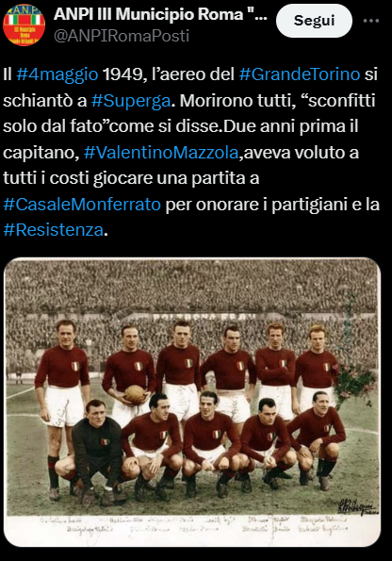Open the ANPI profile avatar
392x561 pixels.
[24, 25]
